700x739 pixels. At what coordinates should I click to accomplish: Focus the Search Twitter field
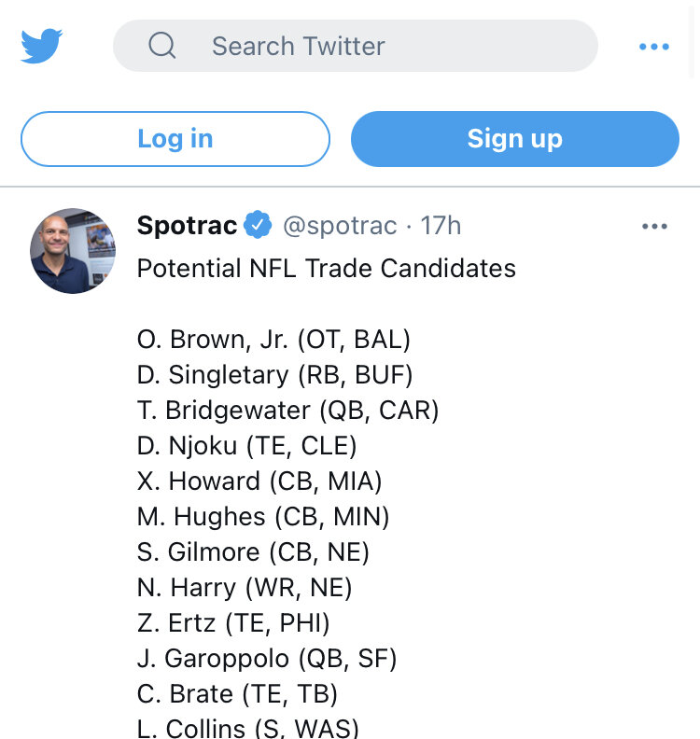click(356, 46)
